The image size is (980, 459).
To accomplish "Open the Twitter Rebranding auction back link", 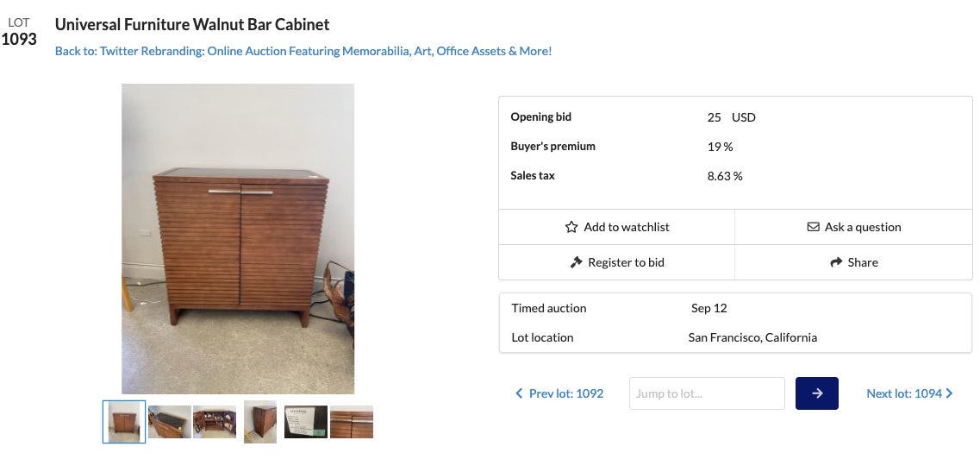I will pos(303,51).
